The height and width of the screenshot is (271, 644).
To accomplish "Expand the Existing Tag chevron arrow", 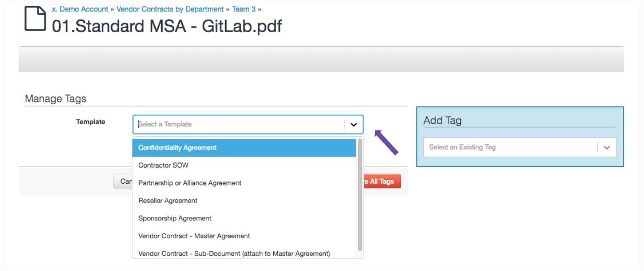I will 607,147.
